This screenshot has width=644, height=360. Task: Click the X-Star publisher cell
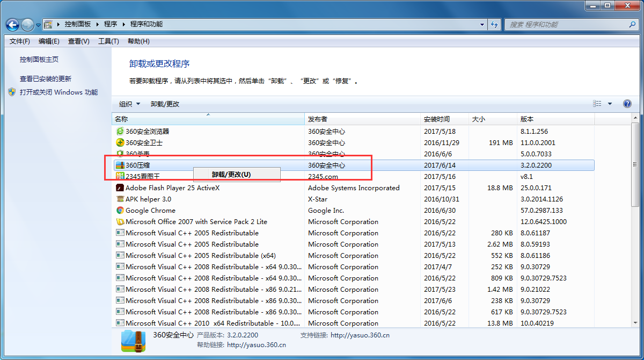[x=319, y=199]
